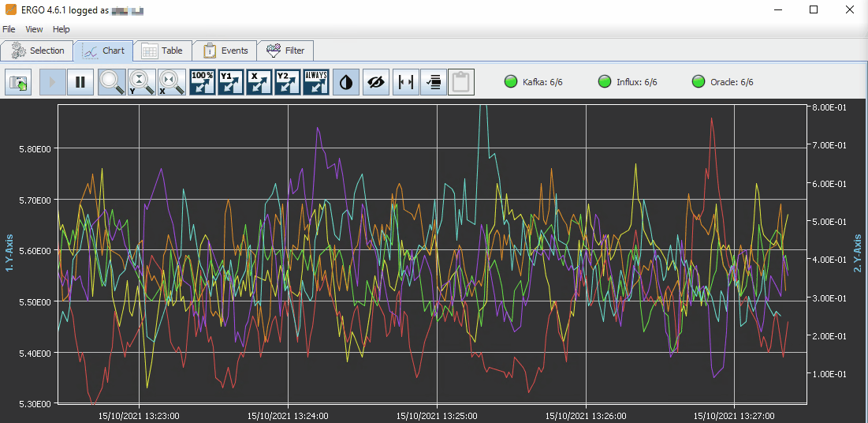Click the Y1 autoscale button
This screenshot has height=423, width=868.
pyautogui.click(x=231, y=82)
